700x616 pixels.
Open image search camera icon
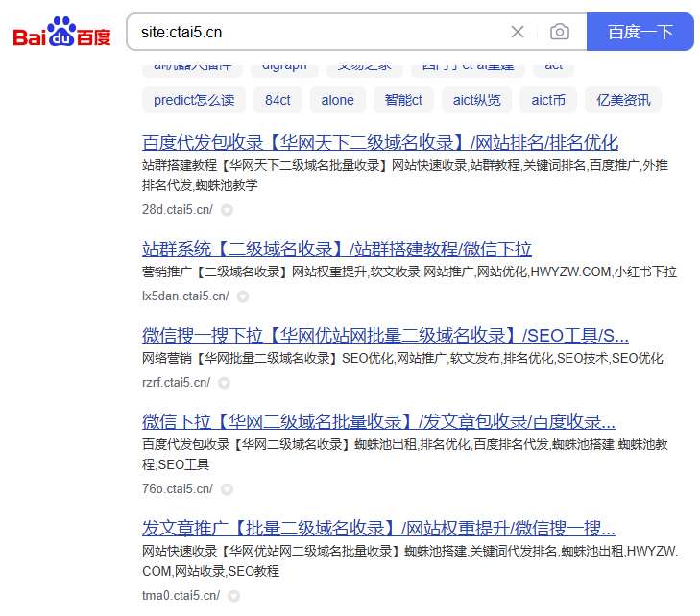pyautogui.click(x=560, y=32)
